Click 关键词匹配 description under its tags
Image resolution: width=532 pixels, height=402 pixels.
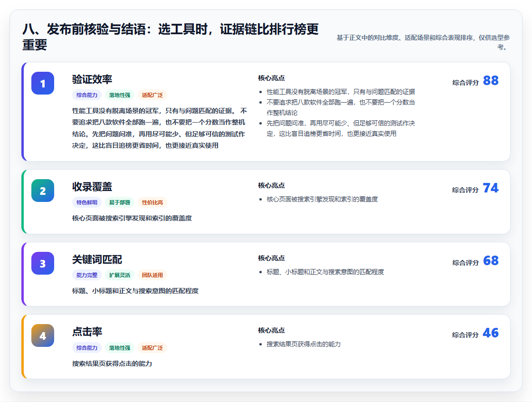point(135,291)
